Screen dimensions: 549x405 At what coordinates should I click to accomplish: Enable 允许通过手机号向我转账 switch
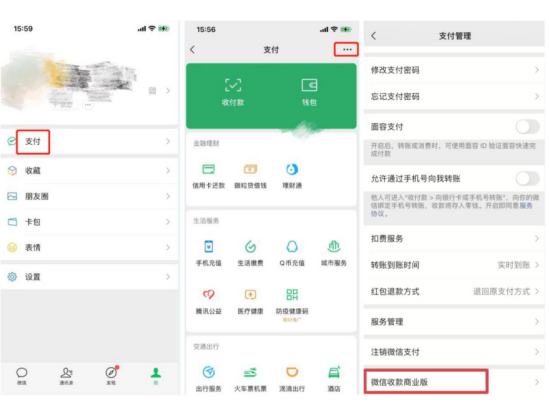527,179
